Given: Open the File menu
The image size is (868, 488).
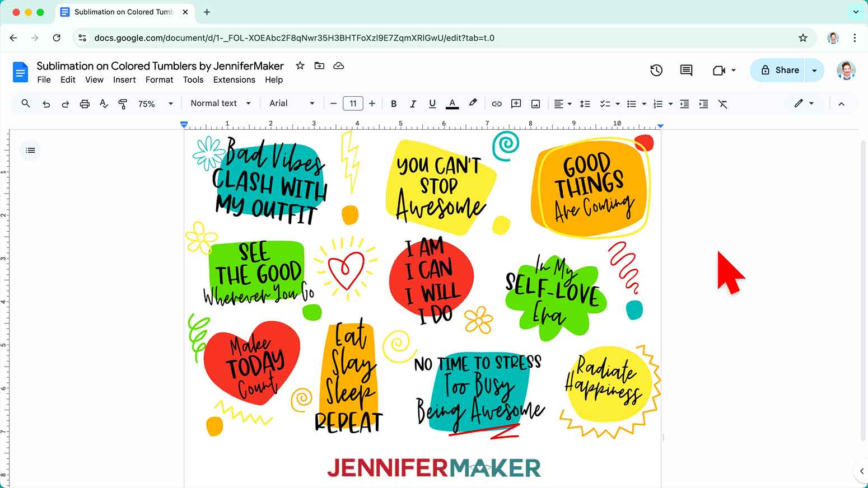Looking at the screenshot, I should click(44, 79).
